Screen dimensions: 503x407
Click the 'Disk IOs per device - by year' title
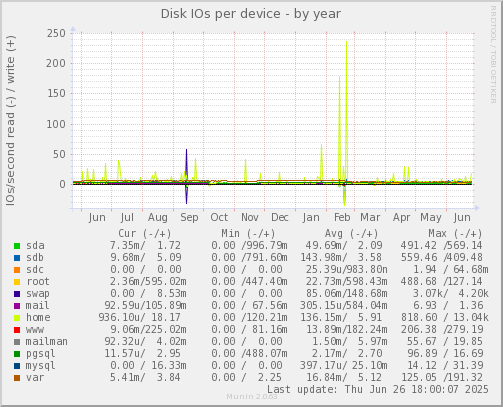tap(251, 14)
